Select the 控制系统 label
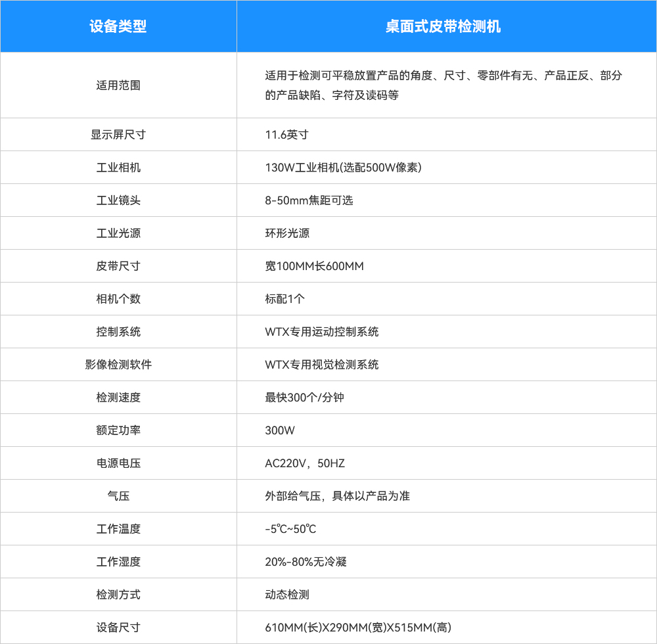Image resolution: width=657 pixels, height=644 pixels. coord(118,332)
